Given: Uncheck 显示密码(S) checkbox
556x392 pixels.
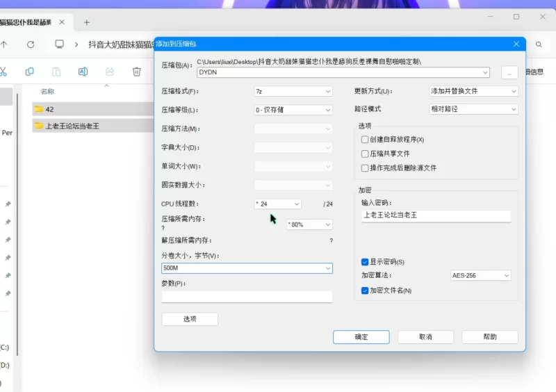Looking at the screenshot, I should pyautogui.click(x=365, y=262).
